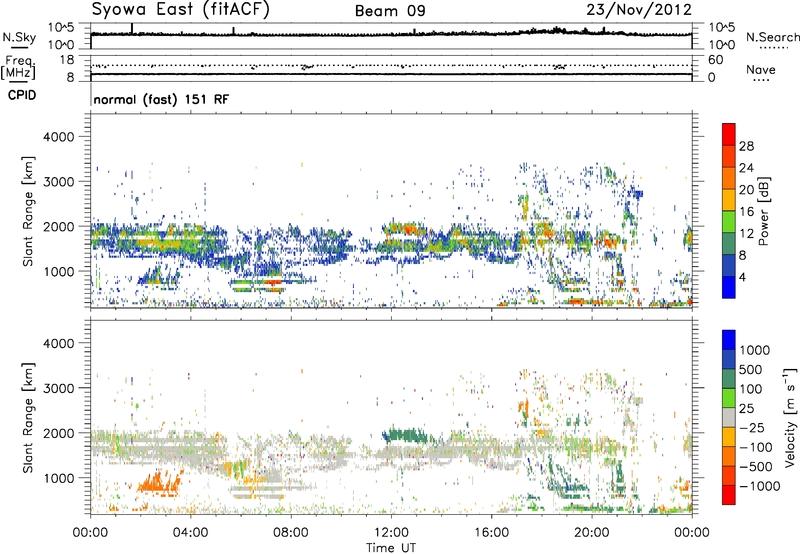The width and height of the screenshot is (800, 554).
Task: Select the red bottom segment of Velocity colorbar
Action: [x=729, y=495]
